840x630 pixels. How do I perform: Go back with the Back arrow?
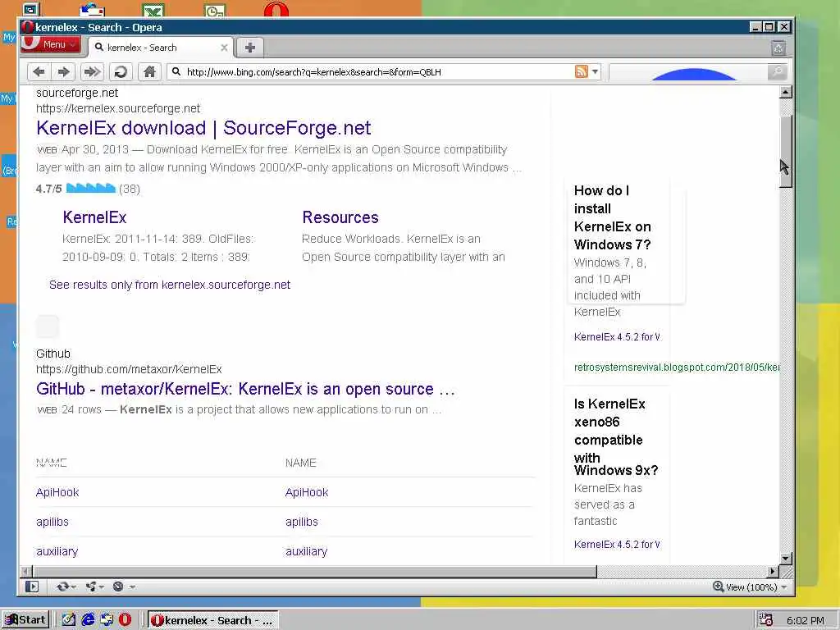tap(39, 72)
